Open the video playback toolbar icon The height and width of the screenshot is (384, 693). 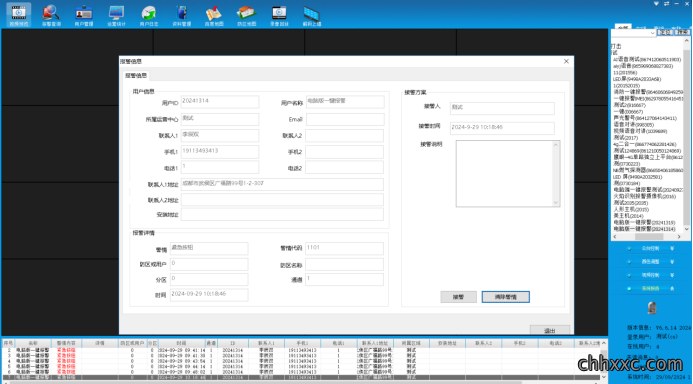tap(279, 15)
